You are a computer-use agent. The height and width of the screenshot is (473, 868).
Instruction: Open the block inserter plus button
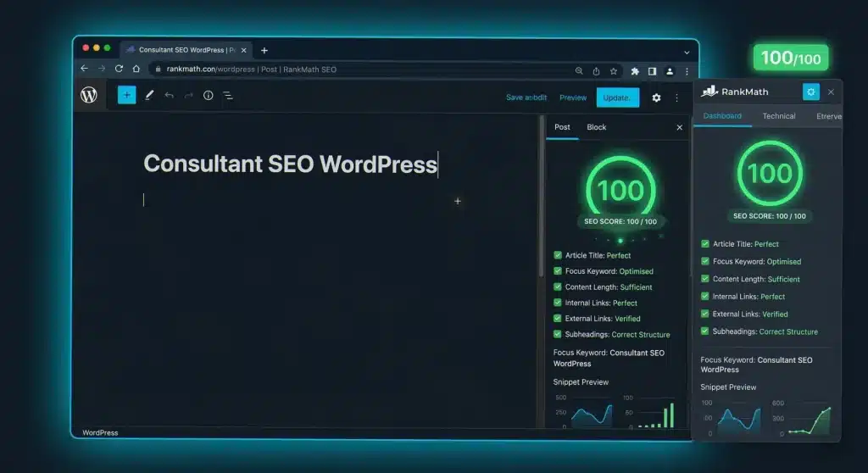[x=127, y=95]
